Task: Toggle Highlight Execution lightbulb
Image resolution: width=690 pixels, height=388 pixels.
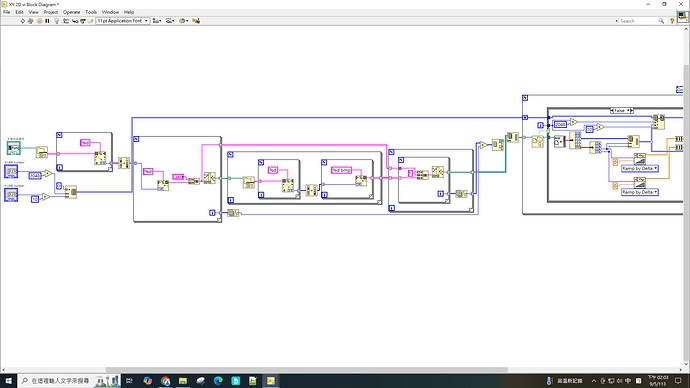Action: 56,21
